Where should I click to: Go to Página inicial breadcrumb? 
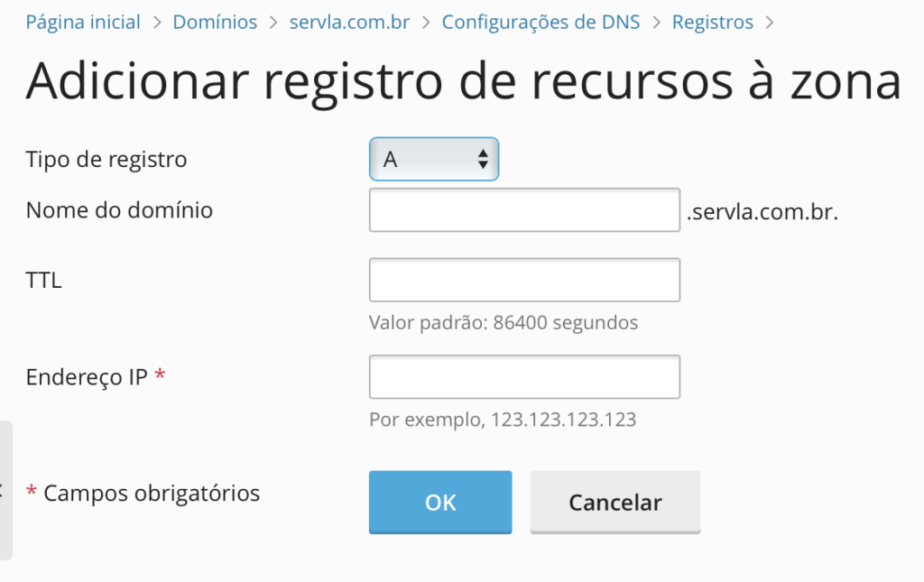click(x=83, y=23)
